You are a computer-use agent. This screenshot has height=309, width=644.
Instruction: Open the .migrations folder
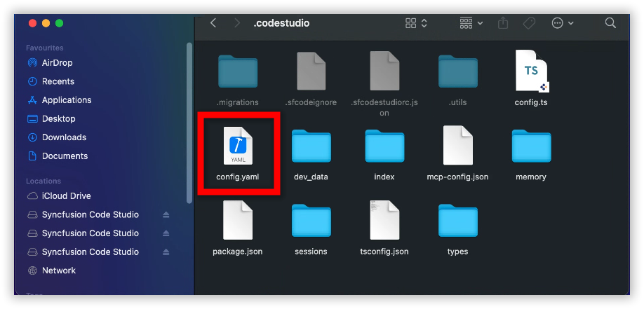coord(238,71)
